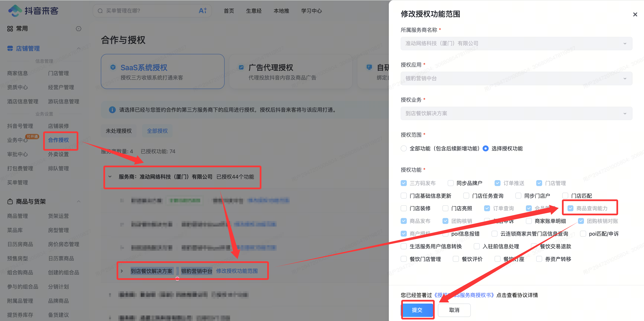Toggle the 商品查询能力 checkbox

click(x=570, y=208)
